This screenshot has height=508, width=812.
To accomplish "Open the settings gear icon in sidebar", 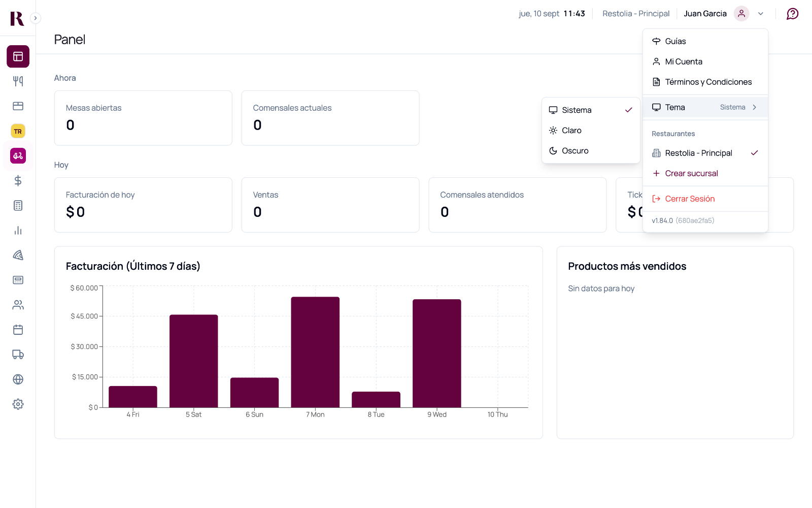I will point(18,404).
